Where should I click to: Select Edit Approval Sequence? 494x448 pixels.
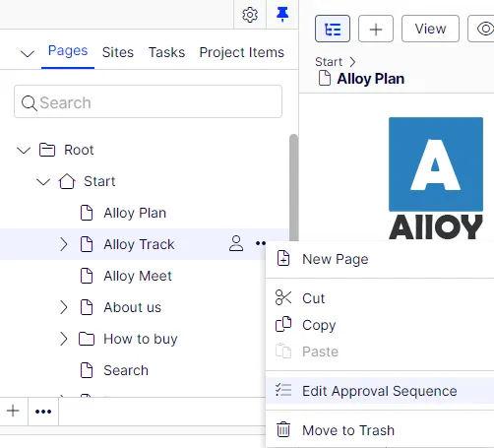coord(380,391)
